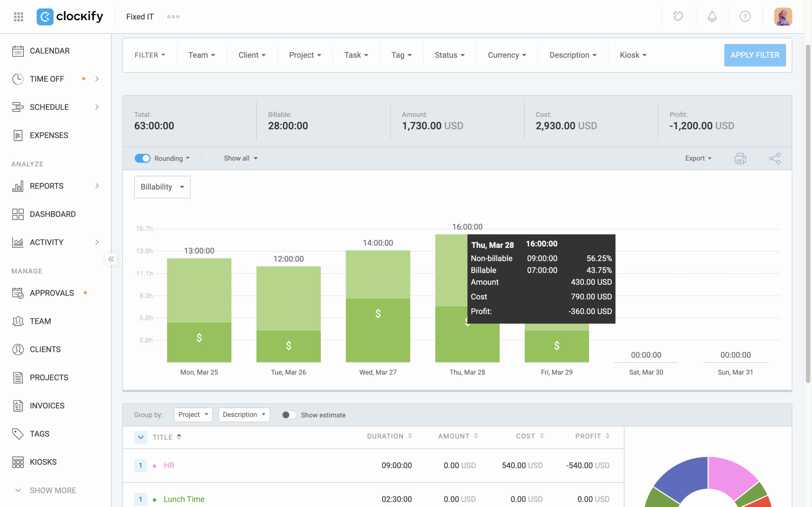
Task: Select the Expenses icon in sidebar
Action: 18,135
